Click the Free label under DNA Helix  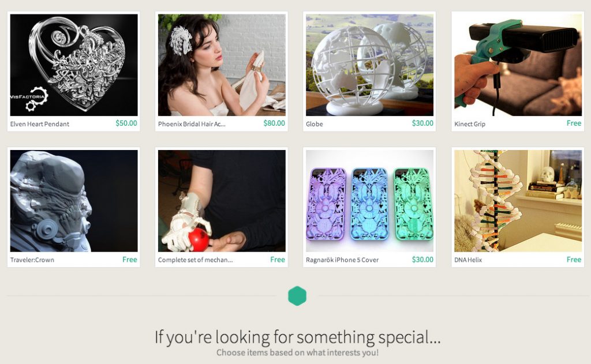[574, 260]
